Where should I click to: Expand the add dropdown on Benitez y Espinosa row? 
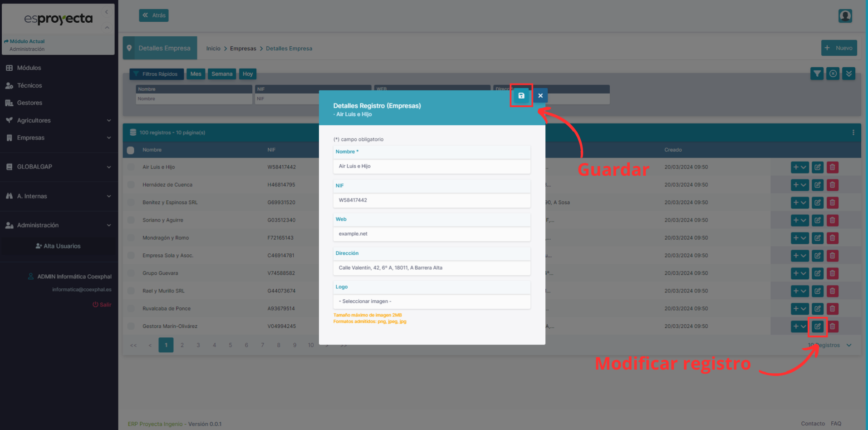coord(804,203)
